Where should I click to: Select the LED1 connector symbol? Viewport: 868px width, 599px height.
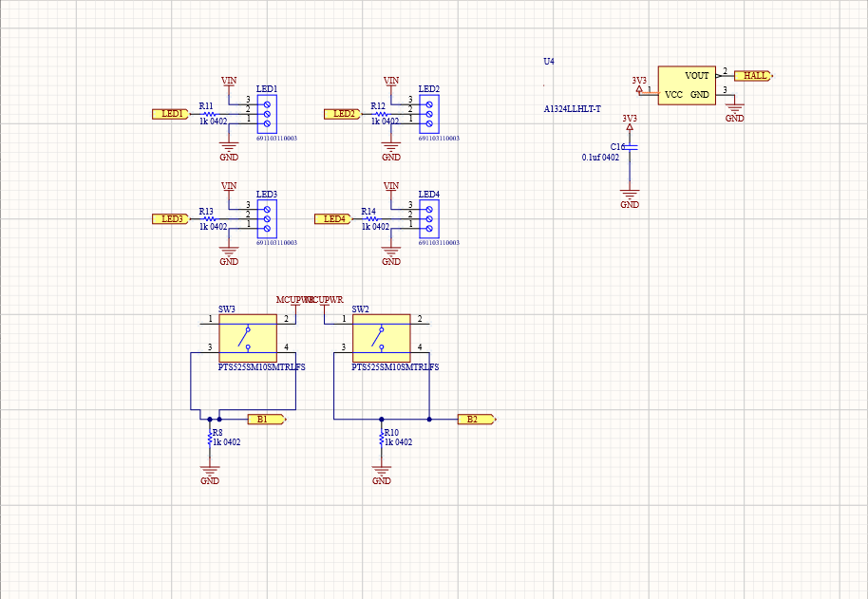point(266,114)
